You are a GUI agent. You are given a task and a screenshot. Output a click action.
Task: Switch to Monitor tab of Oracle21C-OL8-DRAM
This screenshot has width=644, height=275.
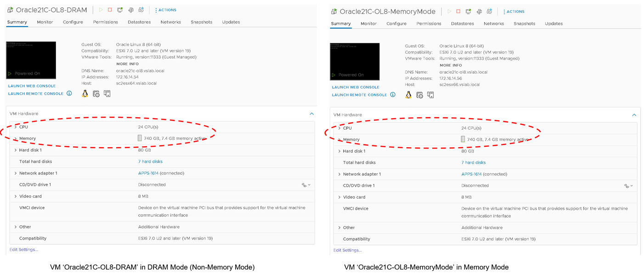[45, 22]
